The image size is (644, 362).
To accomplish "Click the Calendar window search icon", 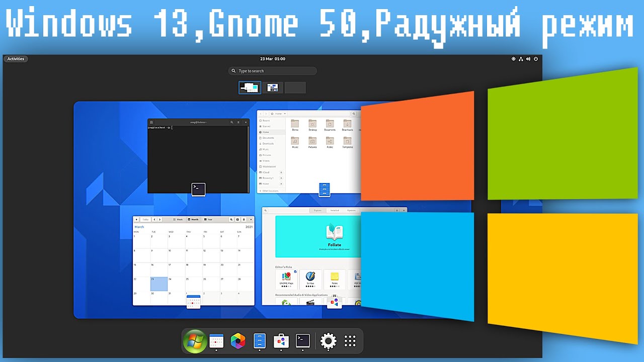I will point(231,220).
